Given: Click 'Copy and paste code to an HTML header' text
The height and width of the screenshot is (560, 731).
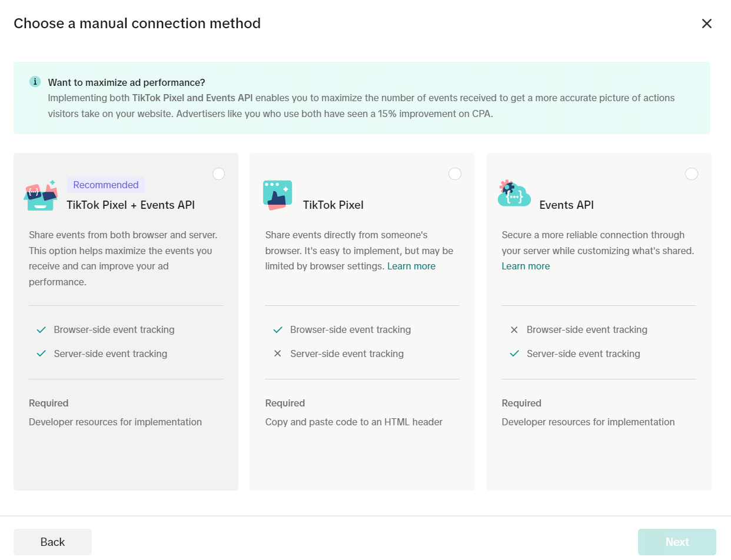Looking at the screenshot, I should 354,422.
